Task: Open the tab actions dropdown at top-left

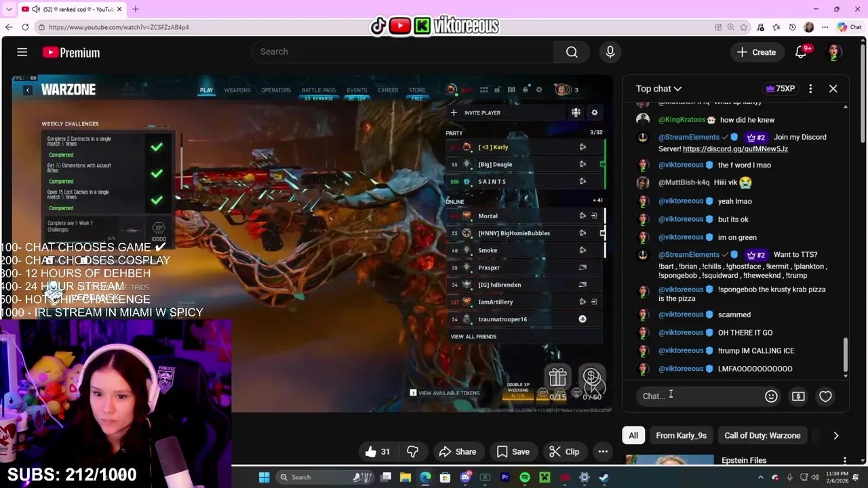Action: tap(8, 9)
